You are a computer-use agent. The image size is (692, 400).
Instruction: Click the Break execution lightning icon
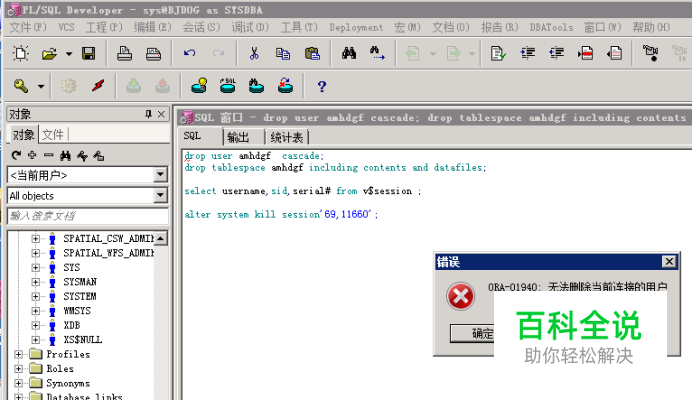tap(98, 86)
